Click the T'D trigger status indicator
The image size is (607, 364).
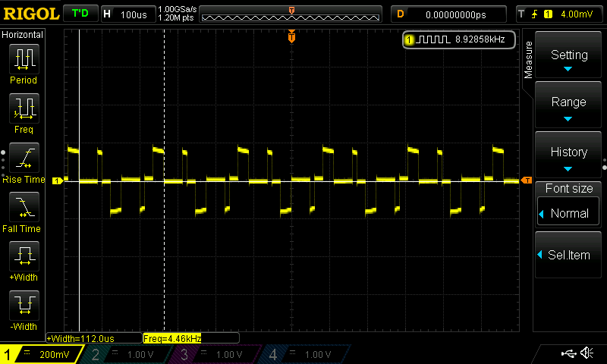click(80, 14)
